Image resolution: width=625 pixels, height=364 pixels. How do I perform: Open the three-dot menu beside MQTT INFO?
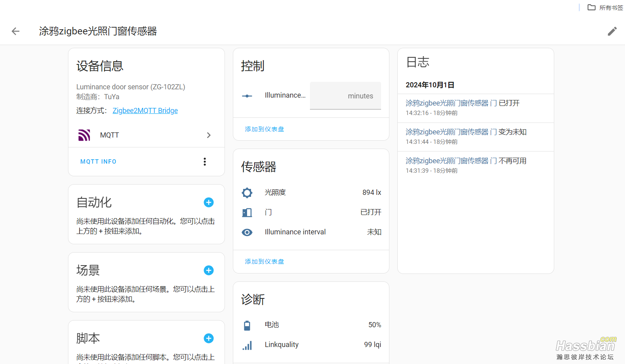coord(205,162)
